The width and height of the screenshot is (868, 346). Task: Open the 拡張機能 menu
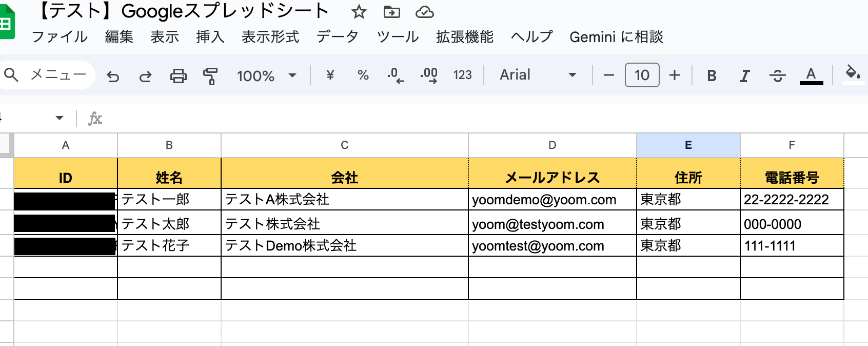coord(465,37)
